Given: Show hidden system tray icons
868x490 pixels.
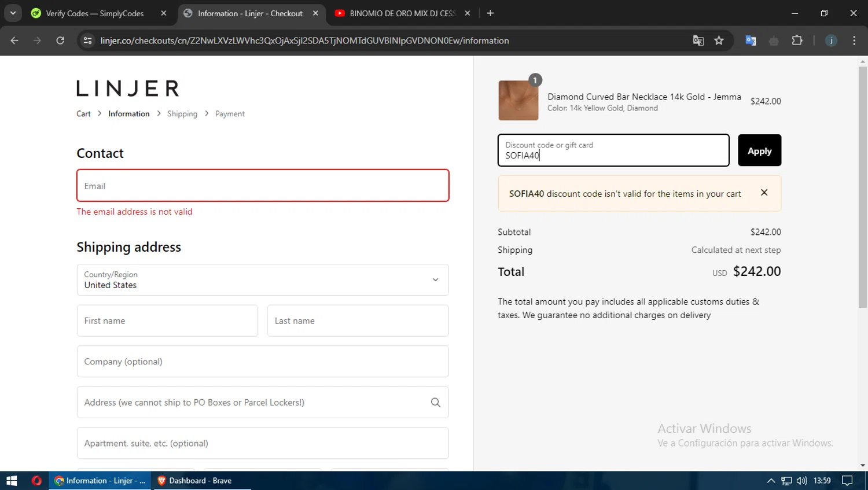Looking at the screenshot, I should point(771,481).
